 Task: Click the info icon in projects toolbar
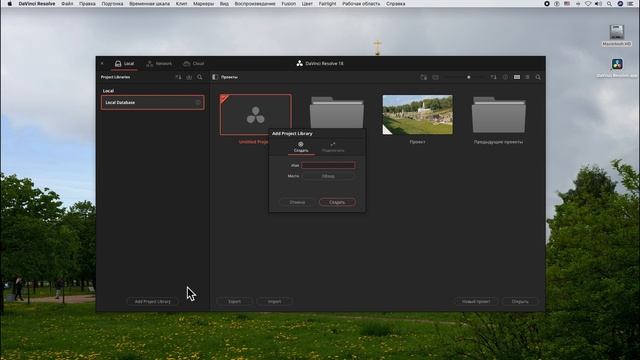point(505,77)
